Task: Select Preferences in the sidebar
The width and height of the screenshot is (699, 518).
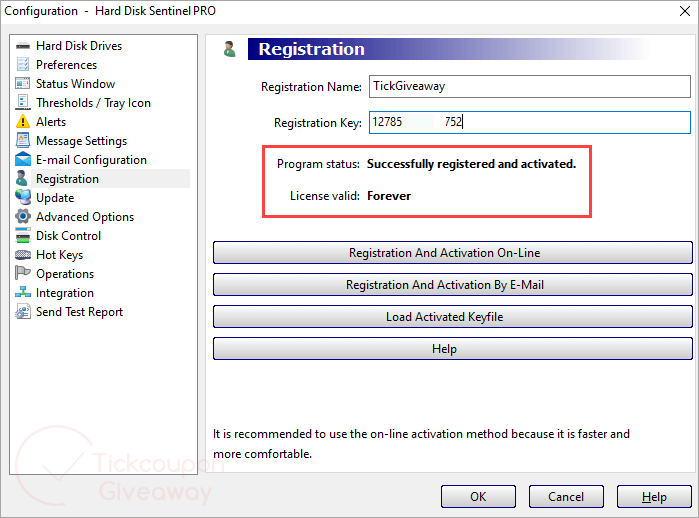Action: pos(66,65)
